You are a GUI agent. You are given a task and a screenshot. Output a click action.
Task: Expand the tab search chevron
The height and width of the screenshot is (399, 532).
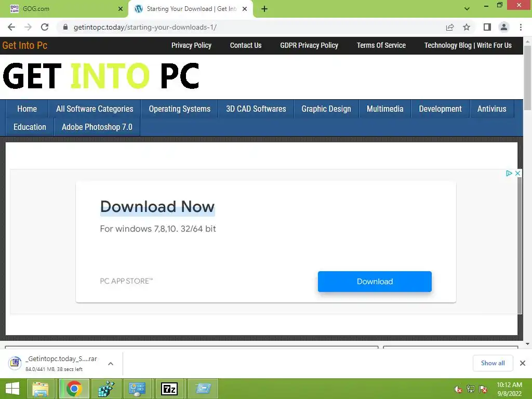point(467,9)
